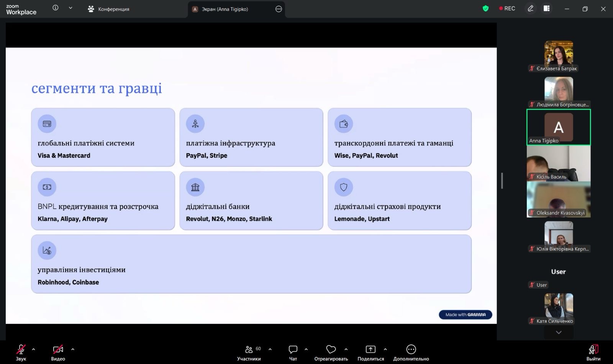Viewport: 613px width, 364px height.
Task: Click the muted mic icon by User
Action: [x=532, y=285]
